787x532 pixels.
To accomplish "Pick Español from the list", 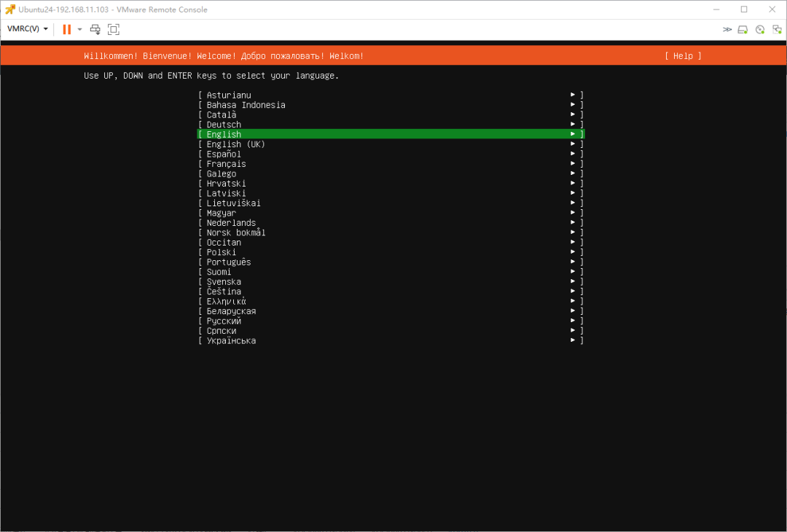I will 391,154.
